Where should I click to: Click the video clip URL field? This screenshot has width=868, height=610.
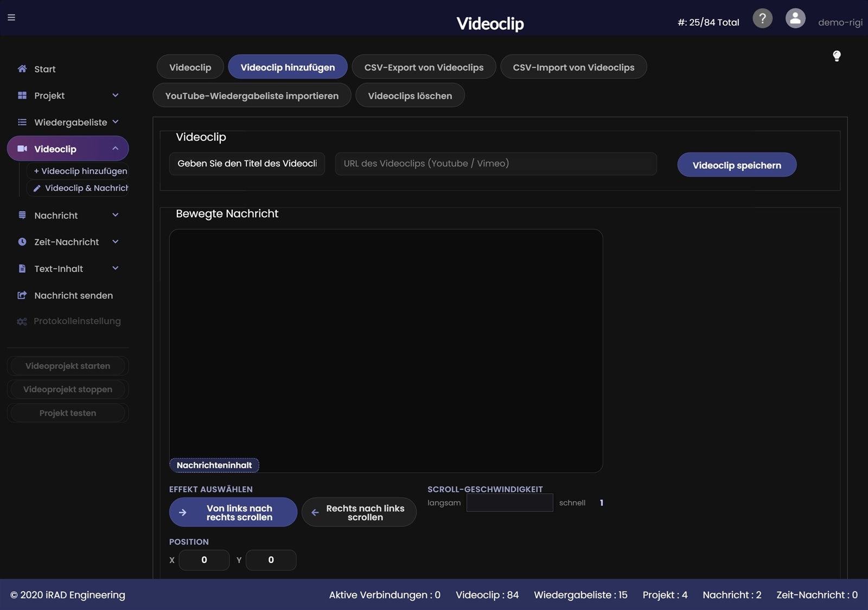click(x=496, y=164)
